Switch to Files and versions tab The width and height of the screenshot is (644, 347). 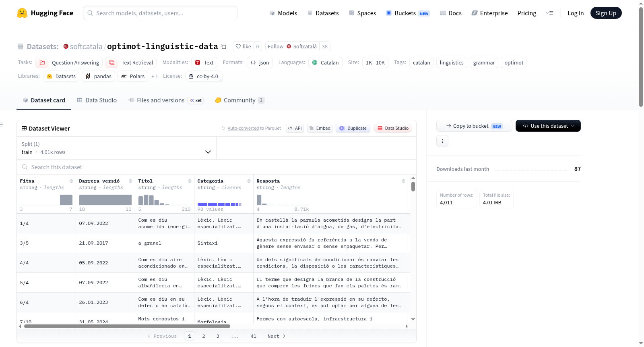tap(165, 100)
